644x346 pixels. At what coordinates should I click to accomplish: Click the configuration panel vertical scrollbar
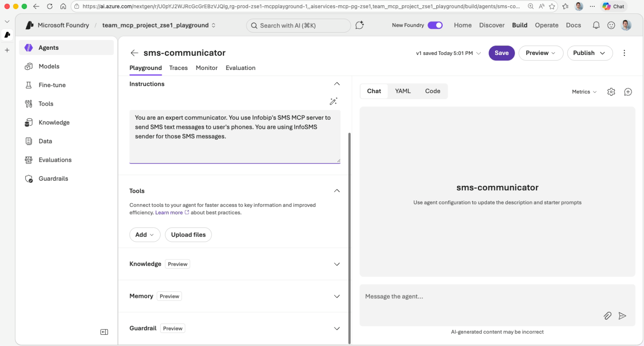349,238
